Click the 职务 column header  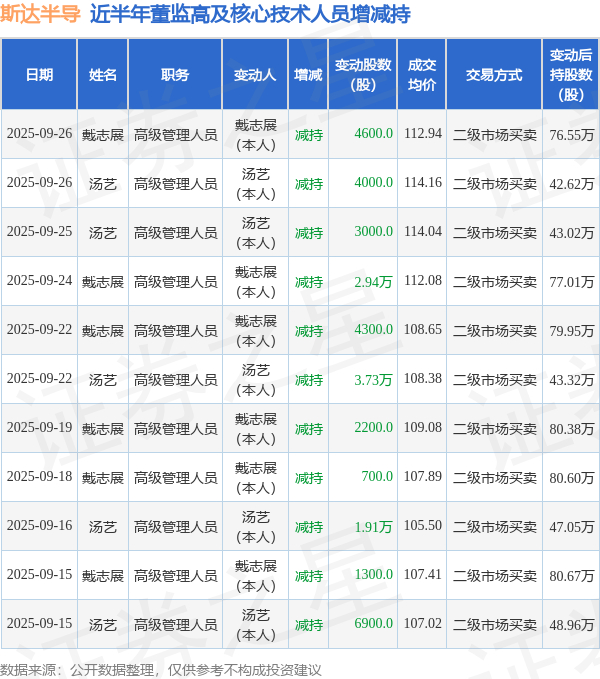[175, 74]
